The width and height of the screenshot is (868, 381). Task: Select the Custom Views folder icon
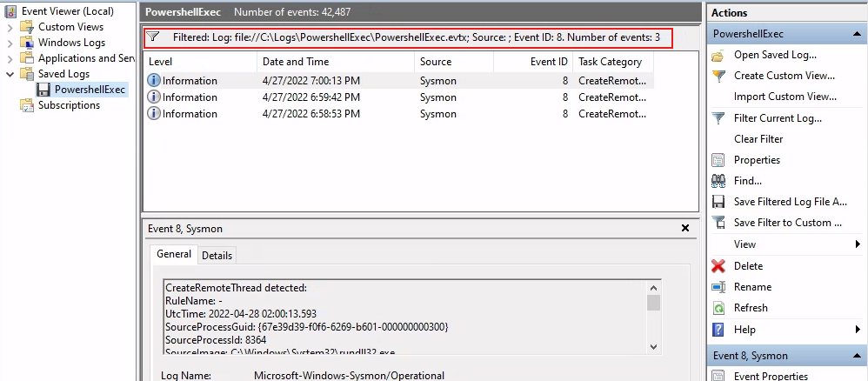pos(27,27)
